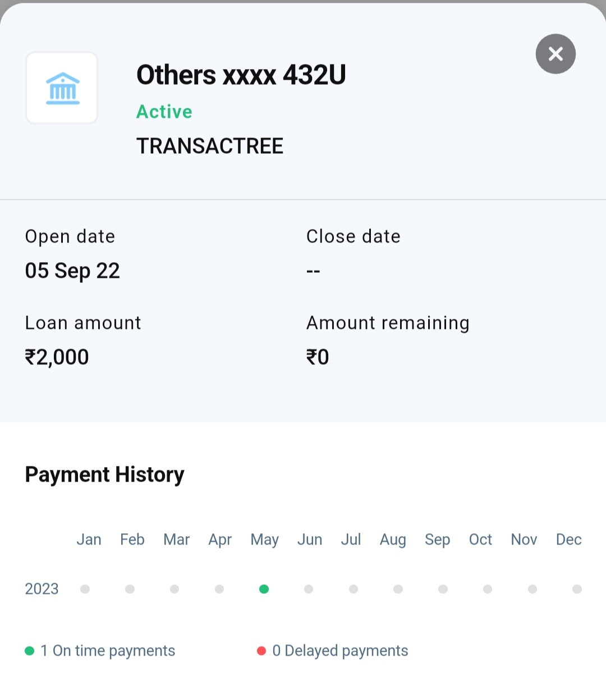Select the green May 2023 payment dot
The width and height of the screenshot is (606, 700).
[264, 589]
